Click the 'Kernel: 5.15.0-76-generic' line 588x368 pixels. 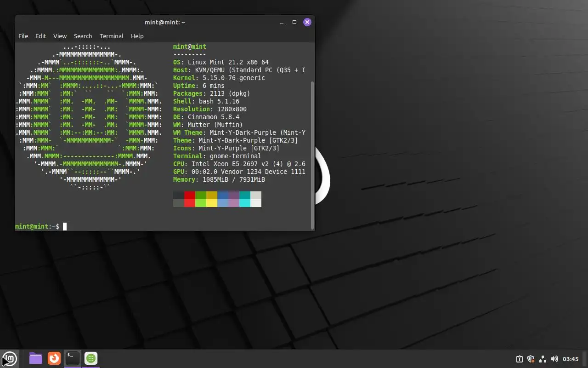point(219,78)
